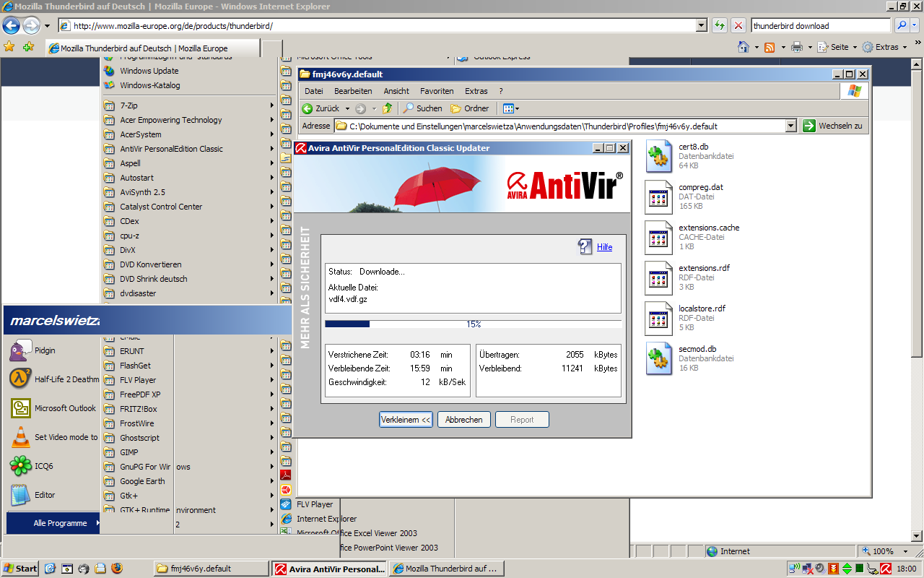The height and width of the screenshot is (578, 924).
Task: Click the Explorer Zurück back arrow
Action: (308, 108)
